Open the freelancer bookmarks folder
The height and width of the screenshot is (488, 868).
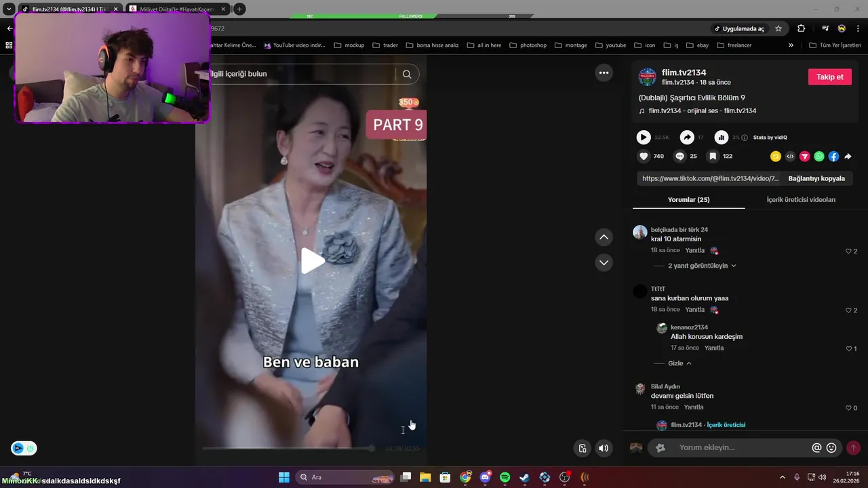click(734, 45)
